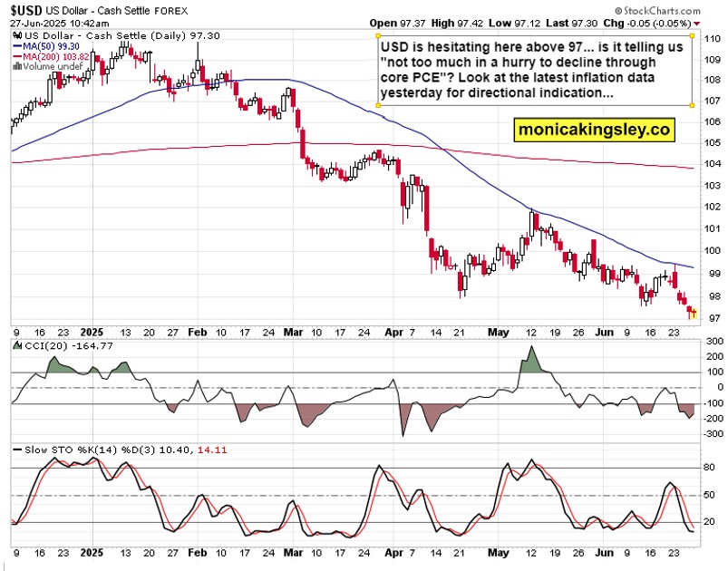Image resolution: width=728 pixels, height=571 pixels.
Task: Click the red down-arrow next to Chg
Action: point(697,24)
